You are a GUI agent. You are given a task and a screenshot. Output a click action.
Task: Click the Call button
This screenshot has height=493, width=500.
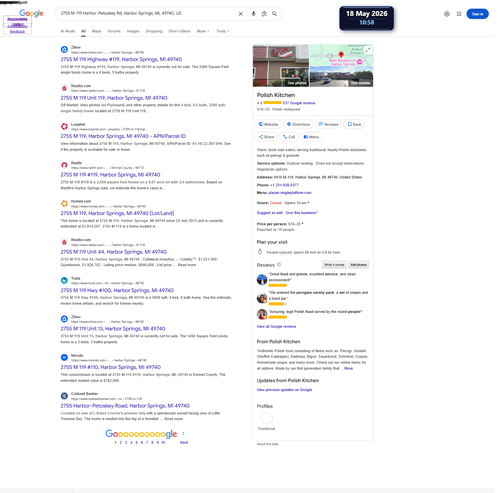coord(289,137)
